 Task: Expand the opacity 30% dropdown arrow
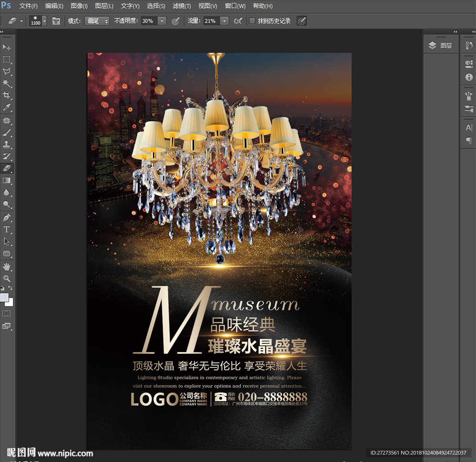point(162,21)
